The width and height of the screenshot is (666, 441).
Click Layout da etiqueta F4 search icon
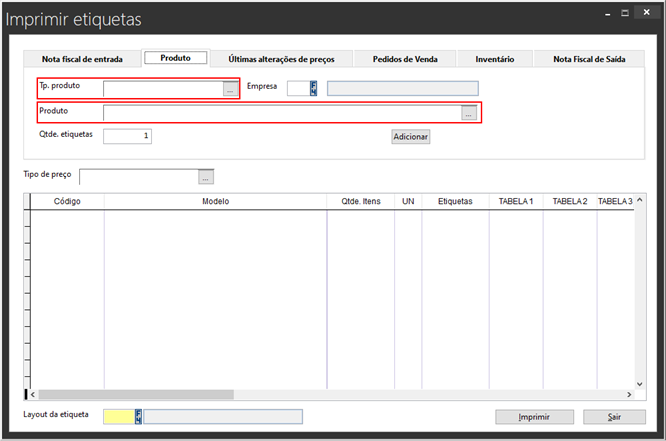pyautogui.click(x=139, y=416)
